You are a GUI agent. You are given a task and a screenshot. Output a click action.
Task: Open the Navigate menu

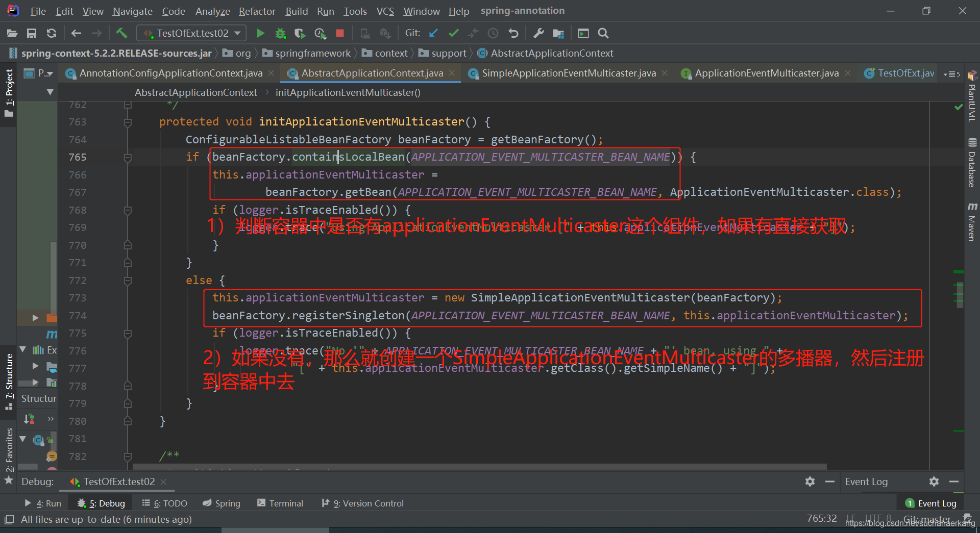pos(132,11)
